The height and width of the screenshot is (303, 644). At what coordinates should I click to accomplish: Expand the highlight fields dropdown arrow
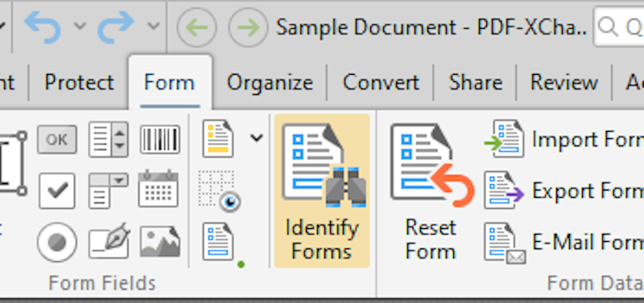coord(257,137)
